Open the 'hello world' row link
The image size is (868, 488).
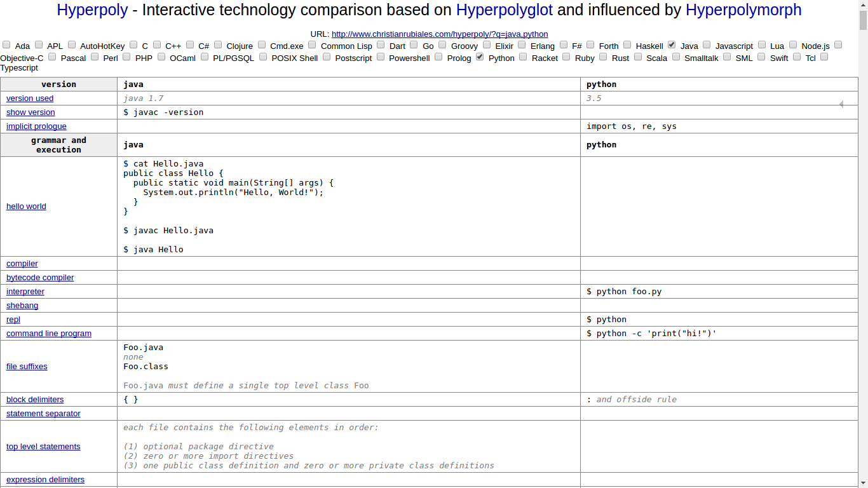point(26,207)
